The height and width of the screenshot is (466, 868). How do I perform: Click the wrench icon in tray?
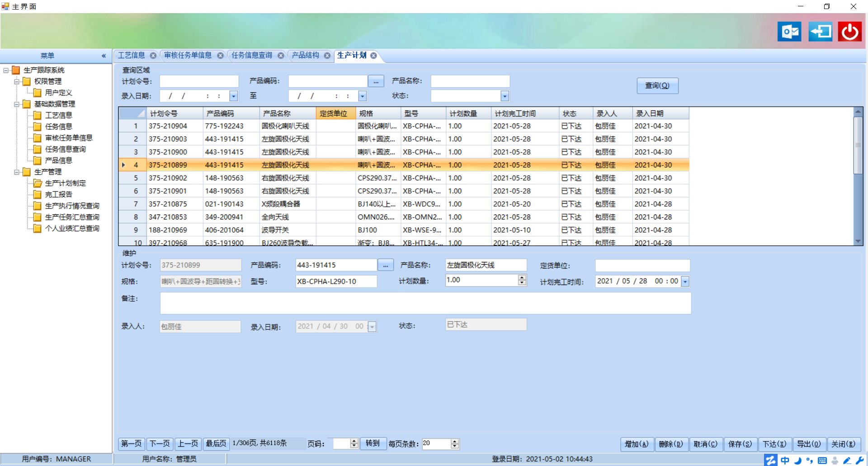[x=859, y=461]
